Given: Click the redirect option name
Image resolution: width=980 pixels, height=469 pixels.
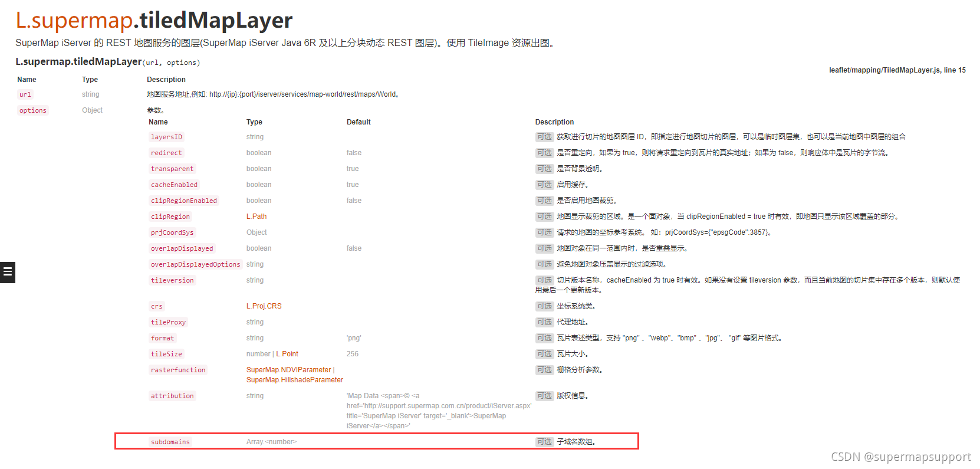Looking at the screenshot, I should (166, 153).
